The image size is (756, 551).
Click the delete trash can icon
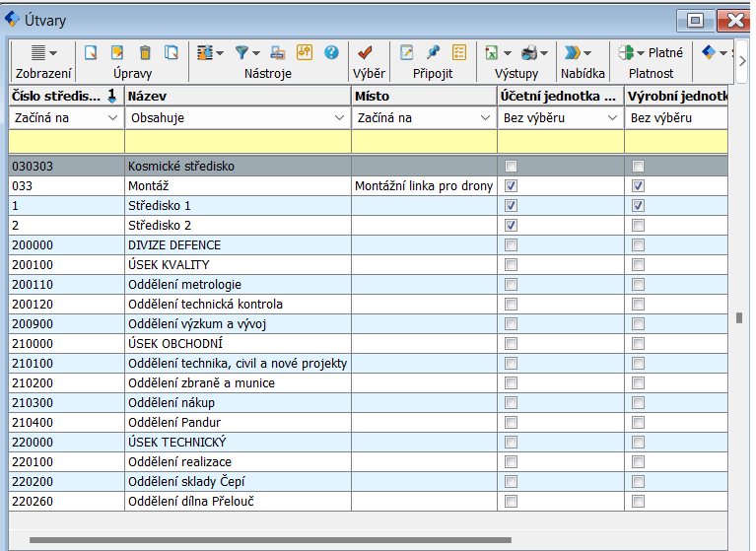tap(145, 53)
